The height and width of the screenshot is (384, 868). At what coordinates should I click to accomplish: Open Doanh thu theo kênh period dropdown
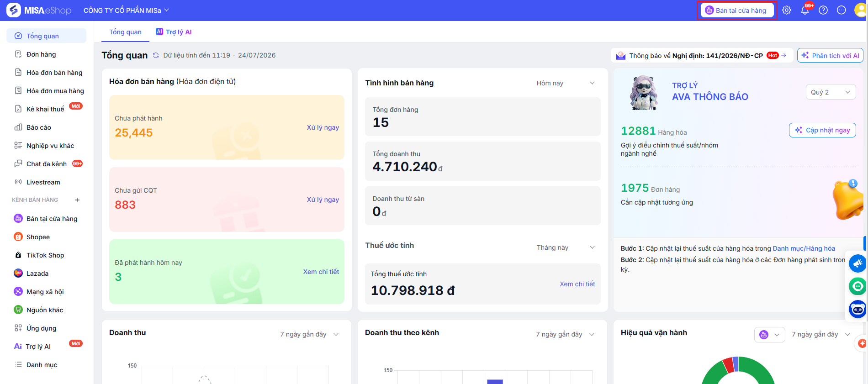565,334
